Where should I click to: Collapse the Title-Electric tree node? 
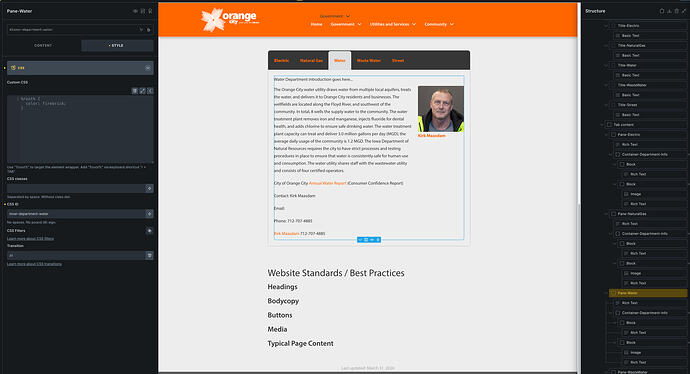[x=606, y=26]
